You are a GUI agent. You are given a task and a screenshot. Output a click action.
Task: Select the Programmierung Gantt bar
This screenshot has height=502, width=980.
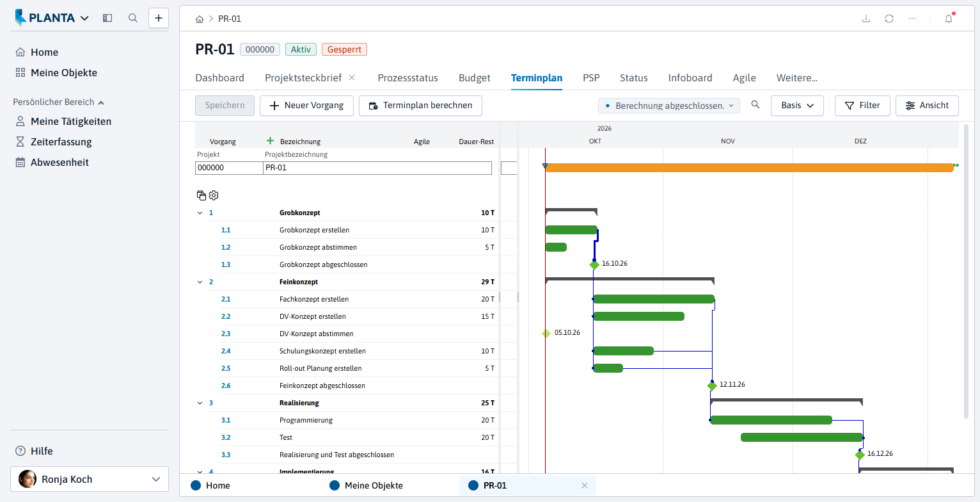click(x=771, y=420)
